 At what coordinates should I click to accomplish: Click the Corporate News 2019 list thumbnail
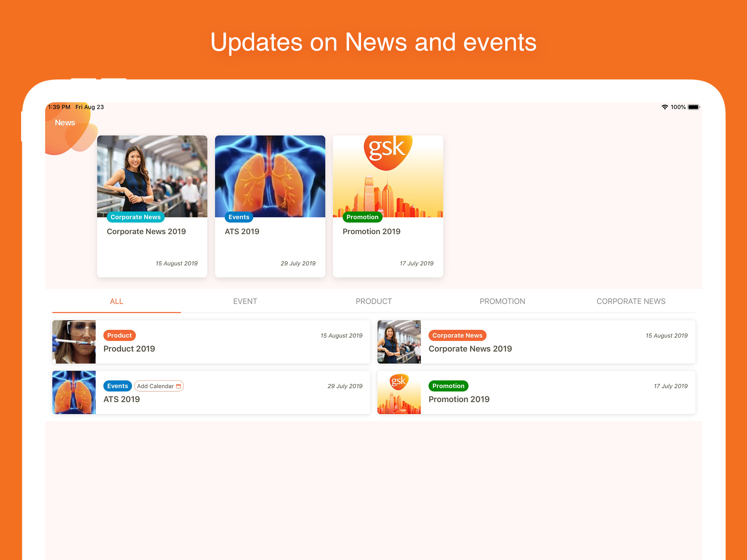(399, 342)
